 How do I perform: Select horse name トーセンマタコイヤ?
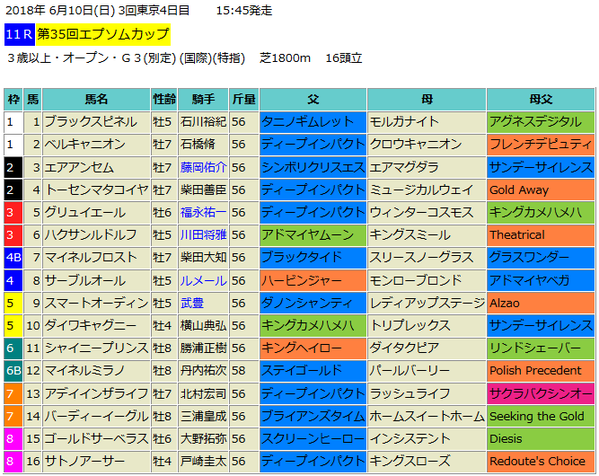click(x=96, y=190)
